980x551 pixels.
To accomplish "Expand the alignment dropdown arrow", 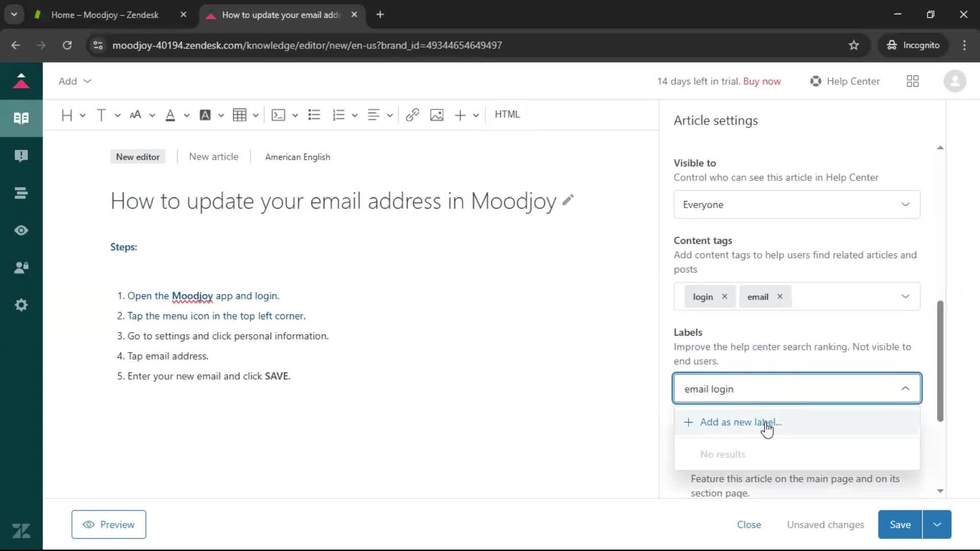I will (390, 115).
